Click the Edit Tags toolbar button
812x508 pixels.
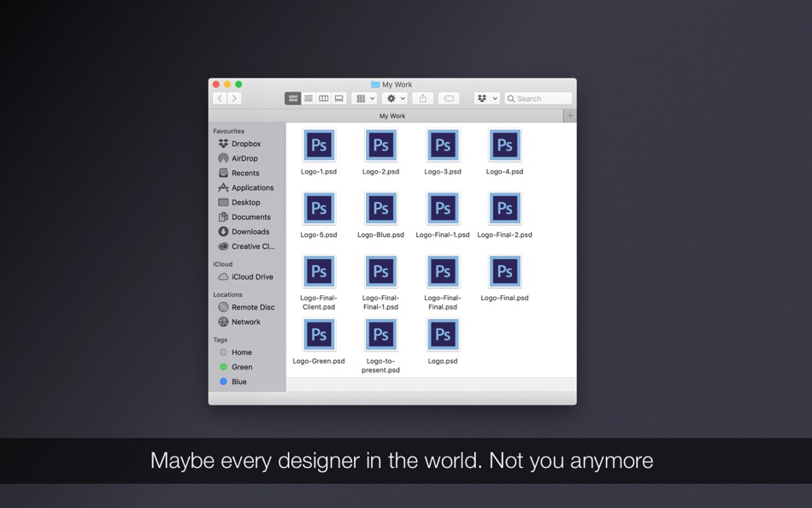coord(449,98)
